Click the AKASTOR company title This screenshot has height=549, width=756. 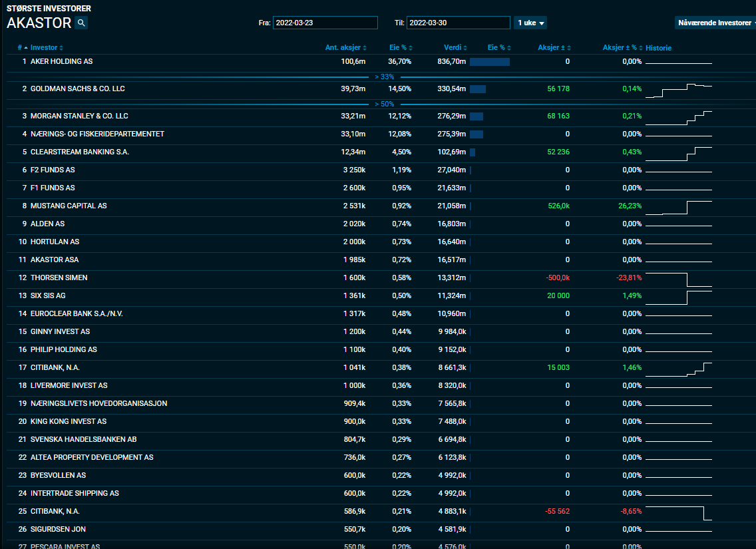click(39, 23)
